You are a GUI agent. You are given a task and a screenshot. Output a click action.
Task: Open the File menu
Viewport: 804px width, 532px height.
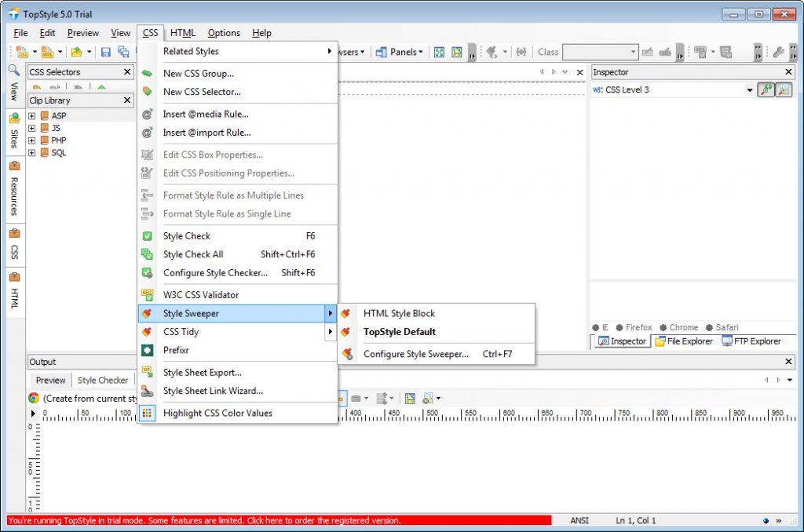pyautogui.click(x=20, y=33)
